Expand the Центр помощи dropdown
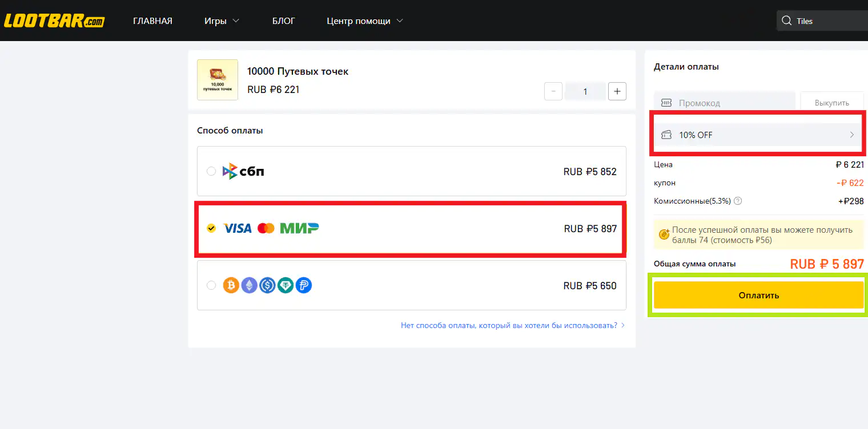Image resolution: width=868 pixels, height=429 pixels. pos(365,21)
